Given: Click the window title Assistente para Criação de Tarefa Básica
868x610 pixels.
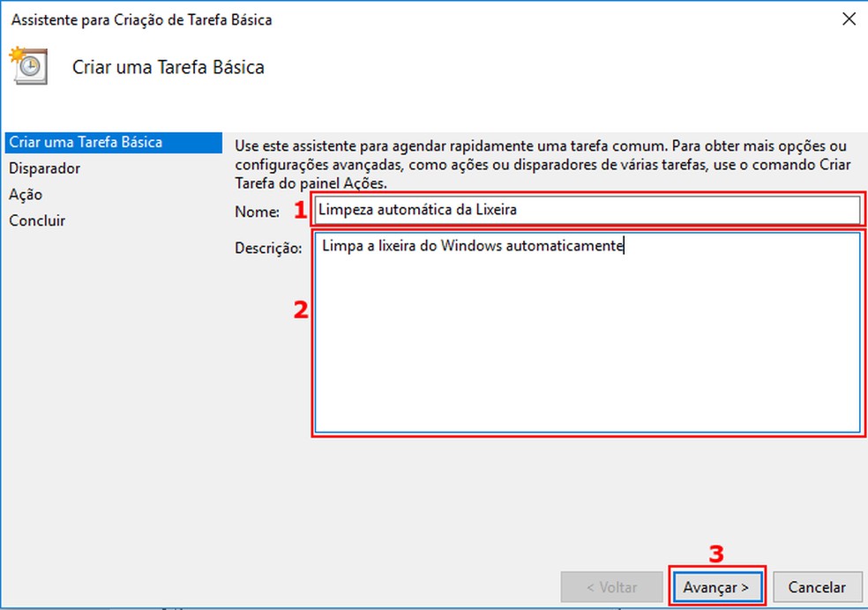Looking at the screenshot, I should [142, 20].
